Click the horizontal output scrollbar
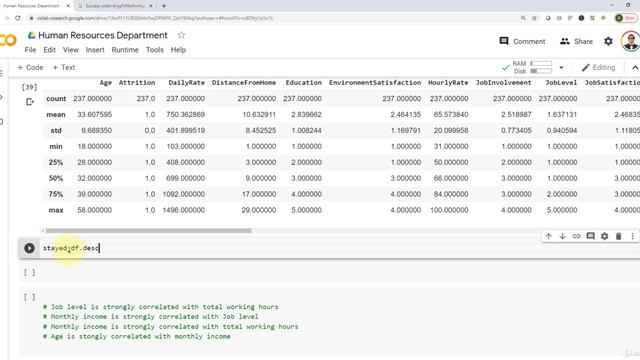 (148, 231)
